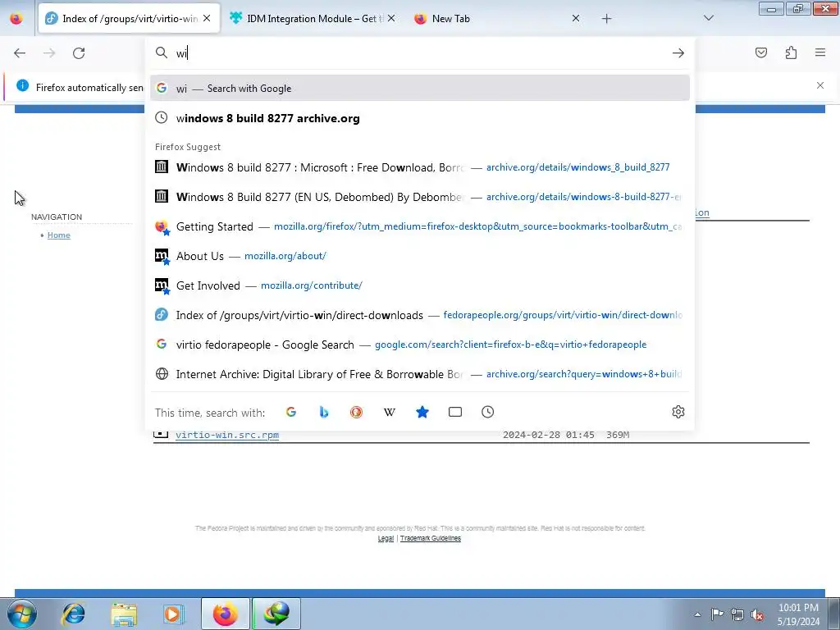Open the Firefox application menu
The height and width of the screenshot is (630, 840).
pyautogui.click(x=820, y=52)
